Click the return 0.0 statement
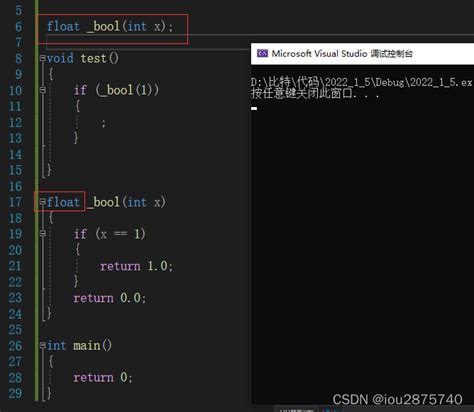The width and height of the screenshot is (474, 412). pos(110,298)
